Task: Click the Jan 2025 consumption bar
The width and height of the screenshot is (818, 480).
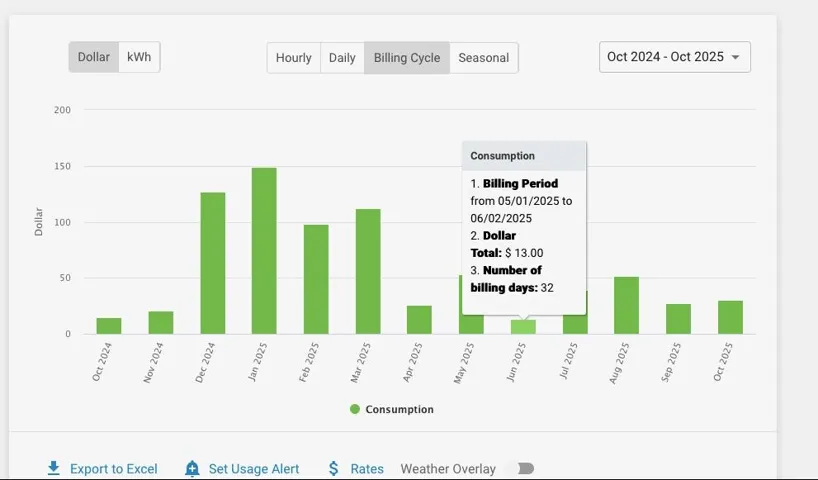Action: pos(264,251)
